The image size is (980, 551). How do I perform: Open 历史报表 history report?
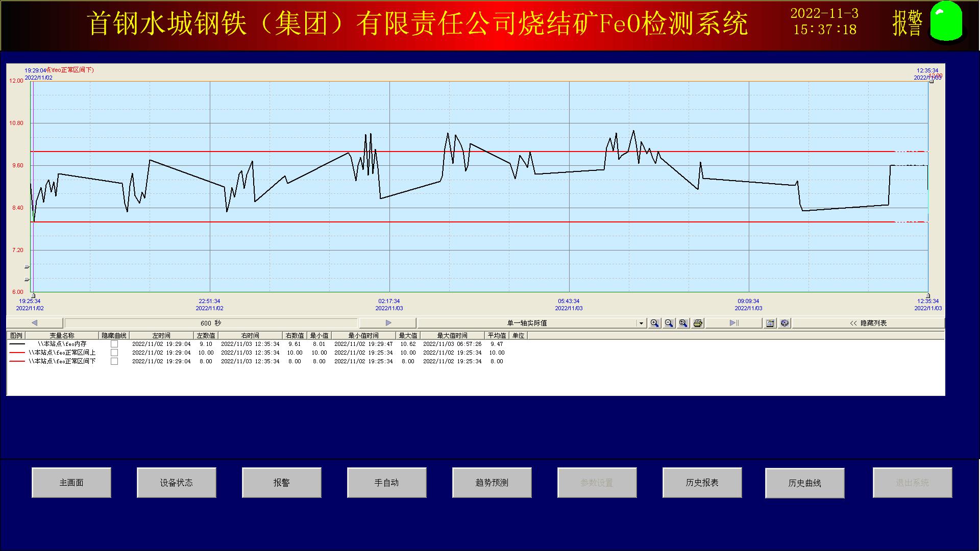[702, 483]
